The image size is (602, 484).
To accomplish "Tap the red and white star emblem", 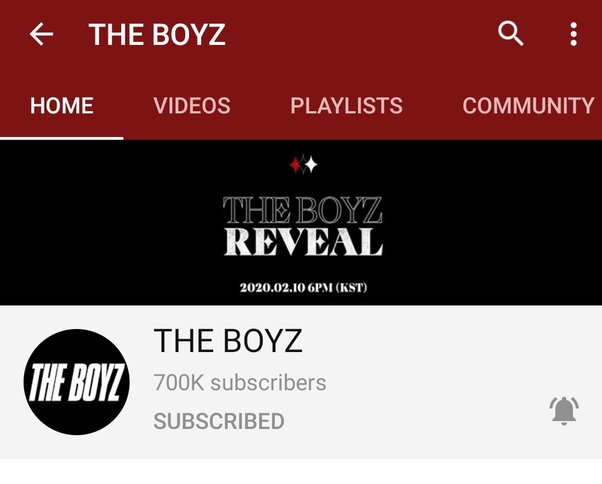I will coord(303,165).
